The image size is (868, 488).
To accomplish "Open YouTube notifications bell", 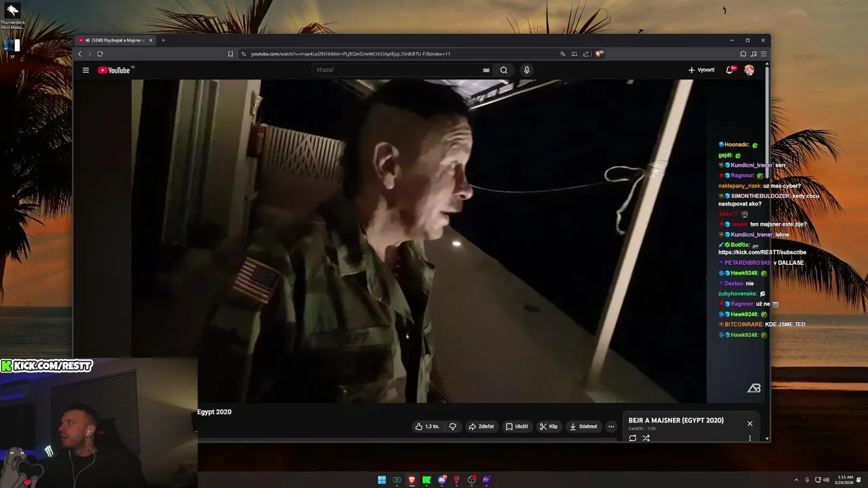I will coord(730,70).
